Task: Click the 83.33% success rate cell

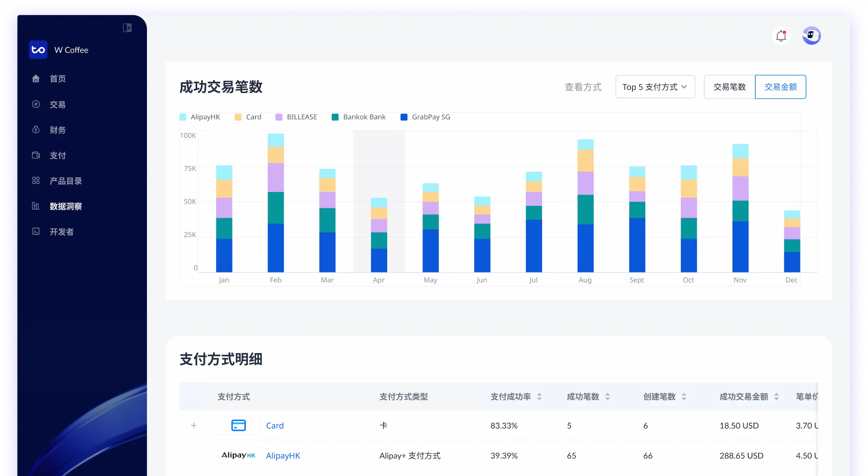Action: (504, 426)
